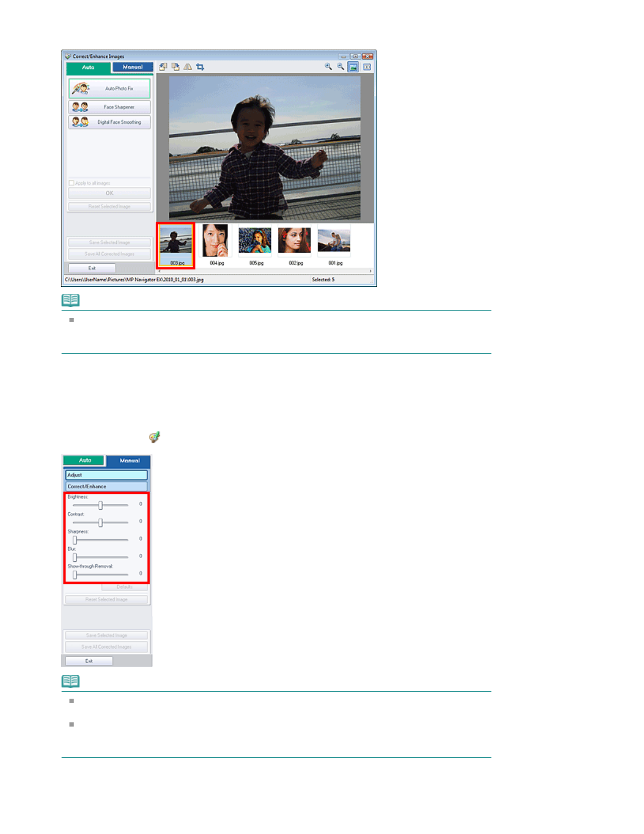Expand the Adjust section
This screenshot has width=644, height=834.
click(x=106, y=475)
